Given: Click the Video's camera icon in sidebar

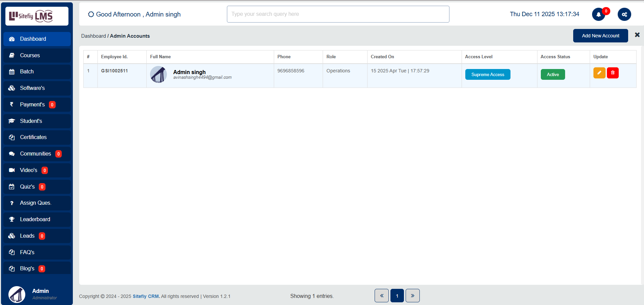Looking at the screenshot, I should (12, 170).
